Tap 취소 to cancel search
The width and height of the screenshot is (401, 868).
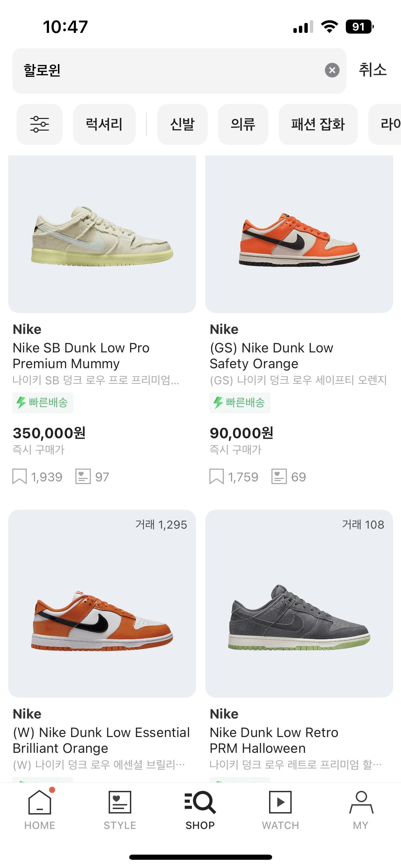373,70
